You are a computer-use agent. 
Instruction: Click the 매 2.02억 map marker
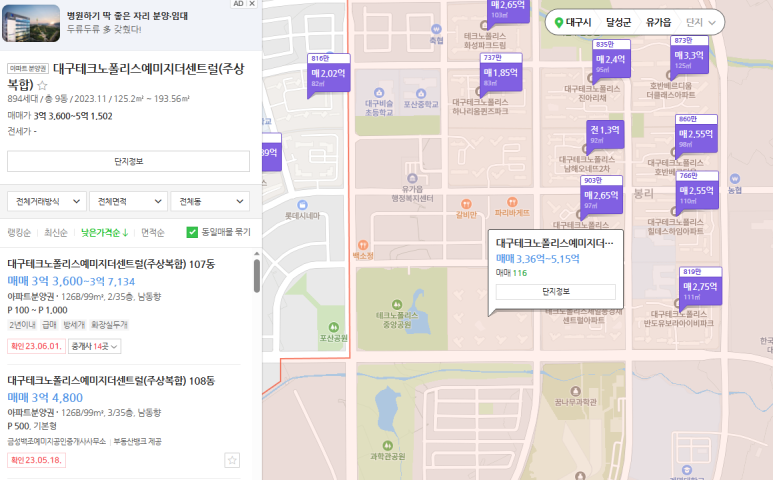(328, 73)
